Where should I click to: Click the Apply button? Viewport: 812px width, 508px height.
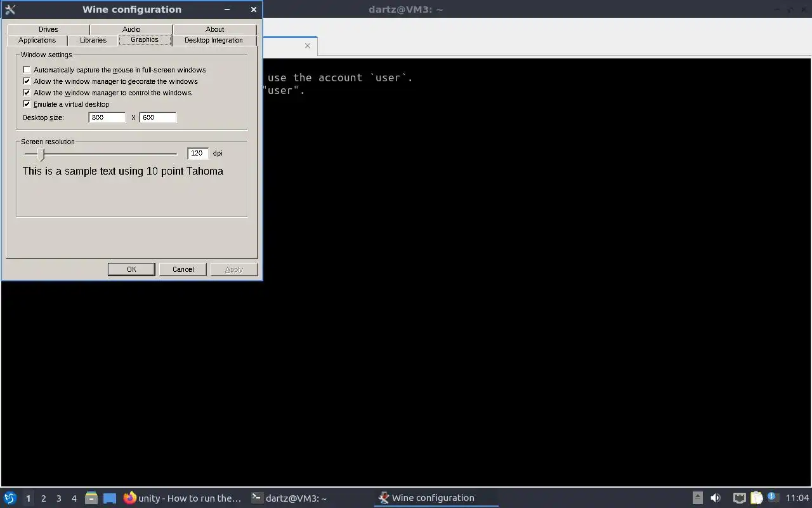coord(234,269)
